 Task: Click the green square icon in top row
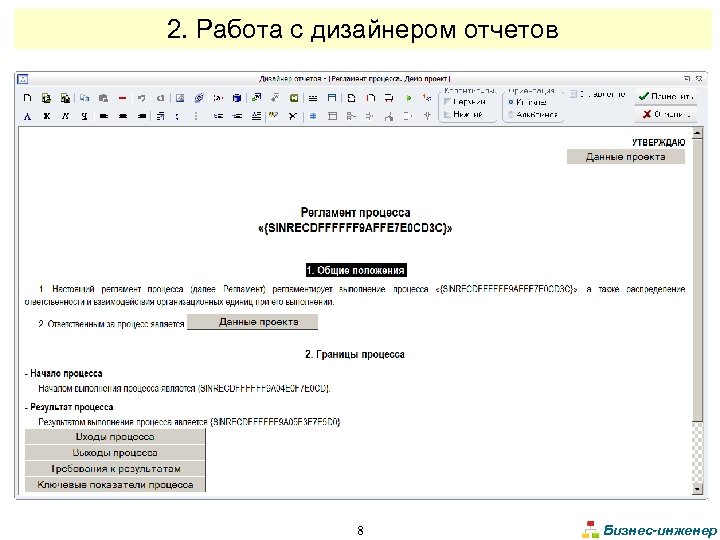(x=294, y=98)
